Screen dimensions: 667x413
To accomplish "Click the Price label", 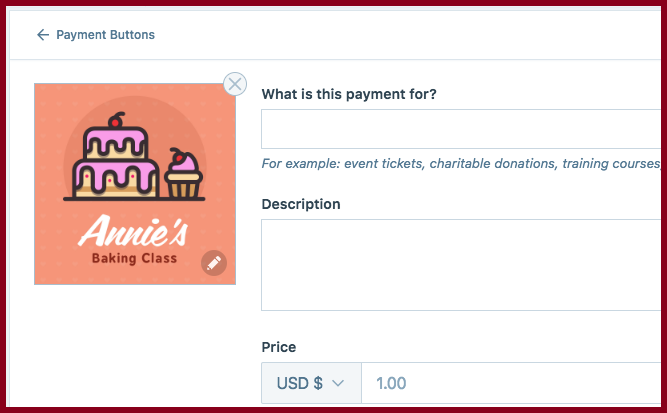I will [x=279, y=347].
